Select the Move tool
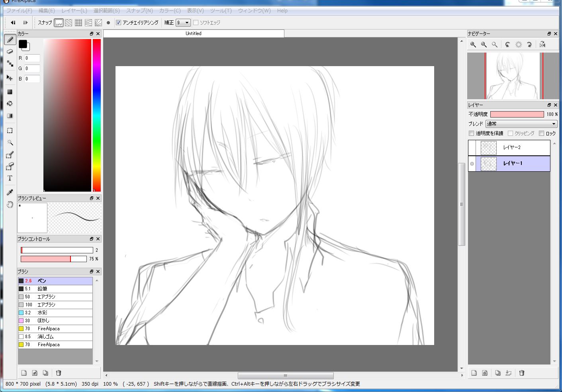 10,78
